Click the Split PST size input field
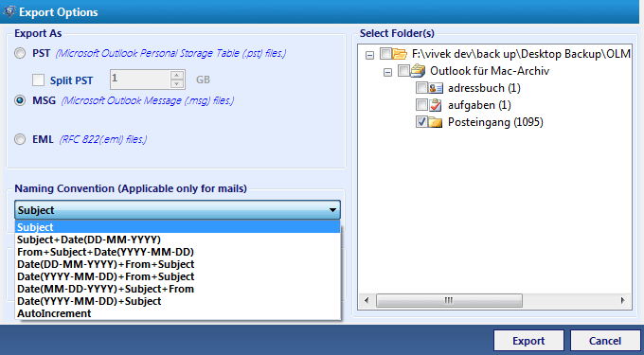The width and height of the screenshot is (644, 355). click(x=139, y=80)
